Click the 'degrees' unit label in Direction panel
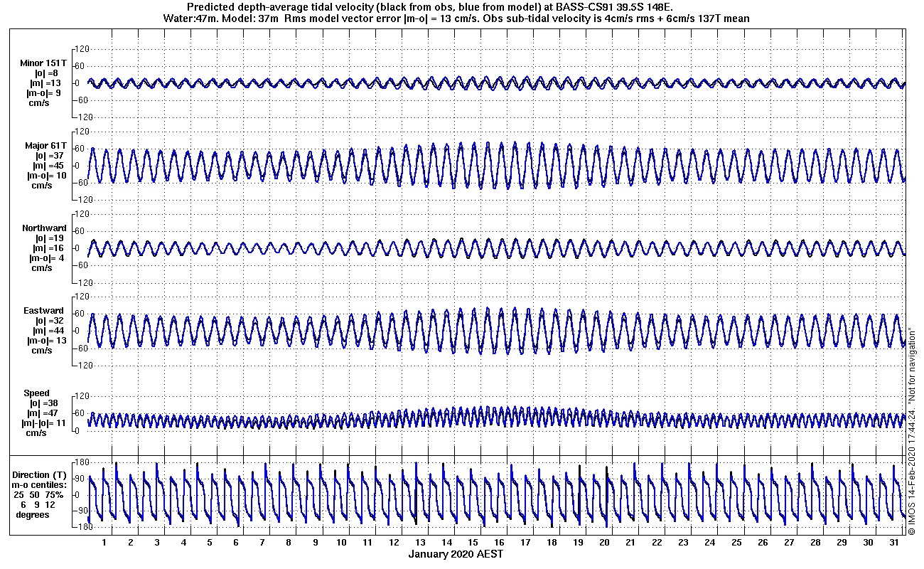Viewport: 924px width, 569px height. [33, 514]
